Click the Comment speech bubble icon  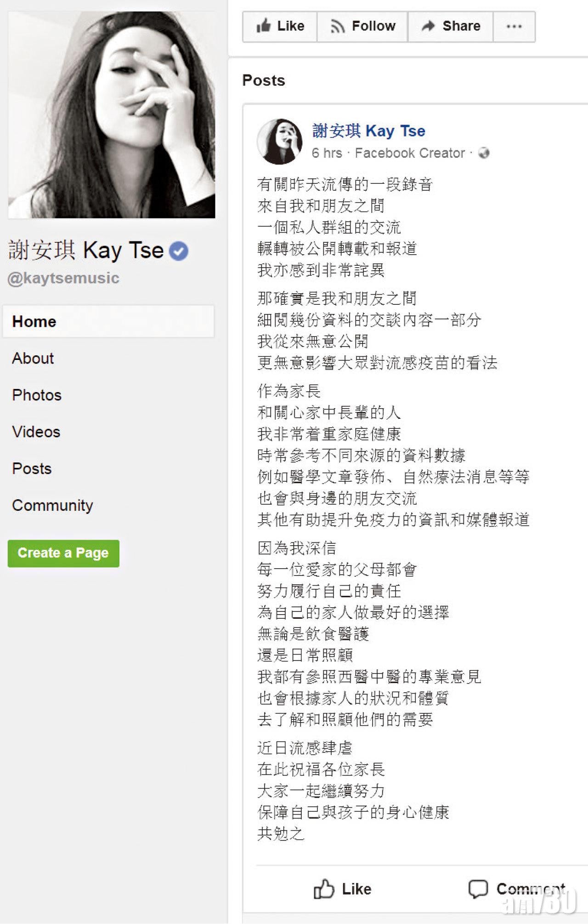click(x=478, y=889)
